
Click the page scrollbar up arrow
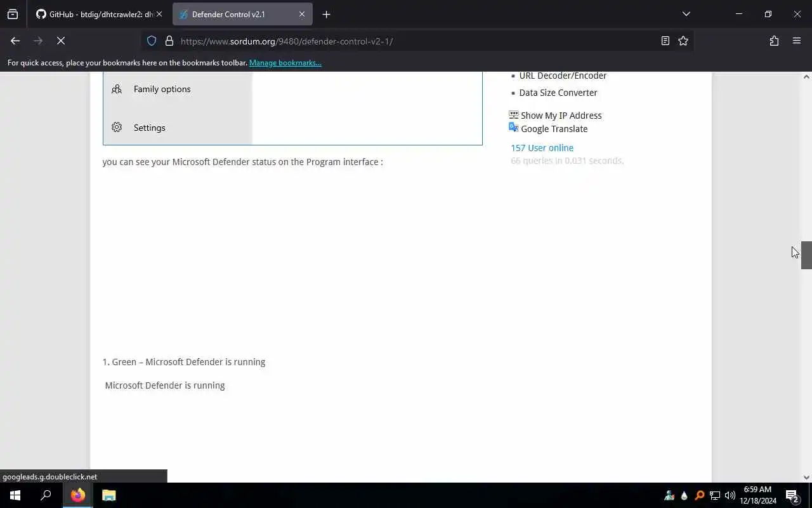(x=806, y=77)
